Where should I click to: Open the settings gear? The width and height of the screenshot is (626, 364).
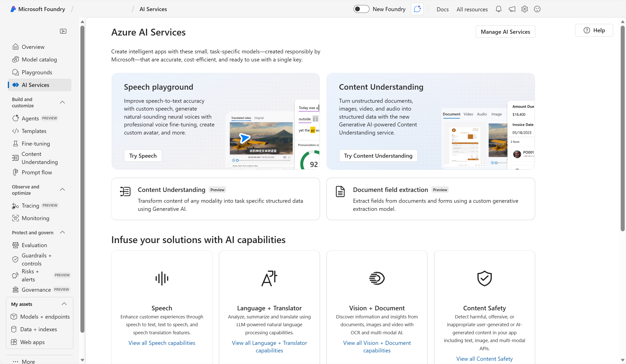[524, 9]
